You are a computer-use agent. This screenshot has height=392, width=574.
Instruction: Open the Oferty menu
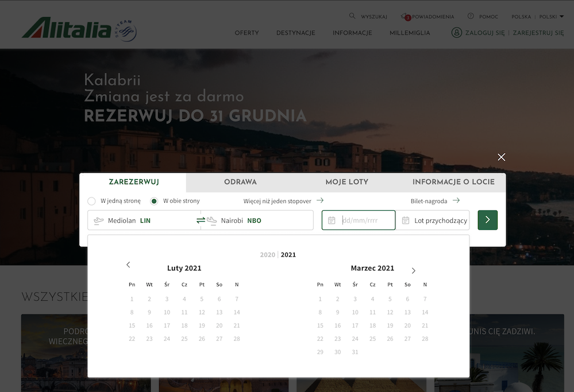point(246,33)
